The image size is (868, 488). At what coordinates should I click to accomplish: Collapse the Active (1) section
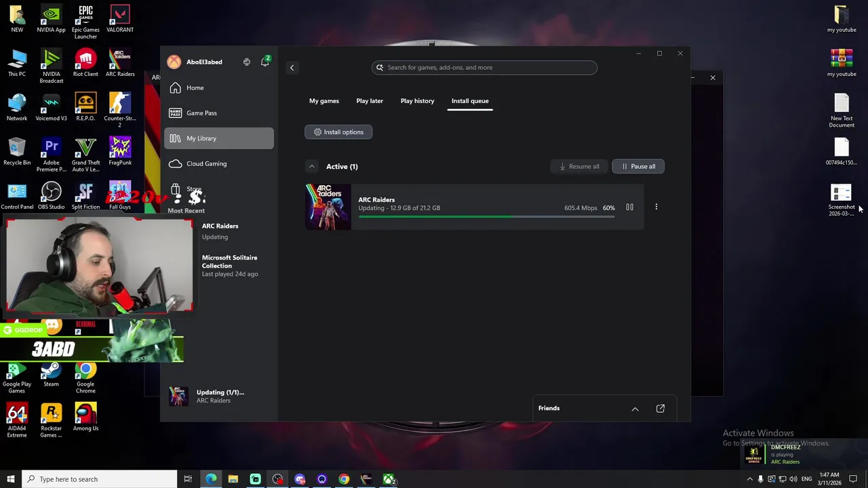pos(312,167)
